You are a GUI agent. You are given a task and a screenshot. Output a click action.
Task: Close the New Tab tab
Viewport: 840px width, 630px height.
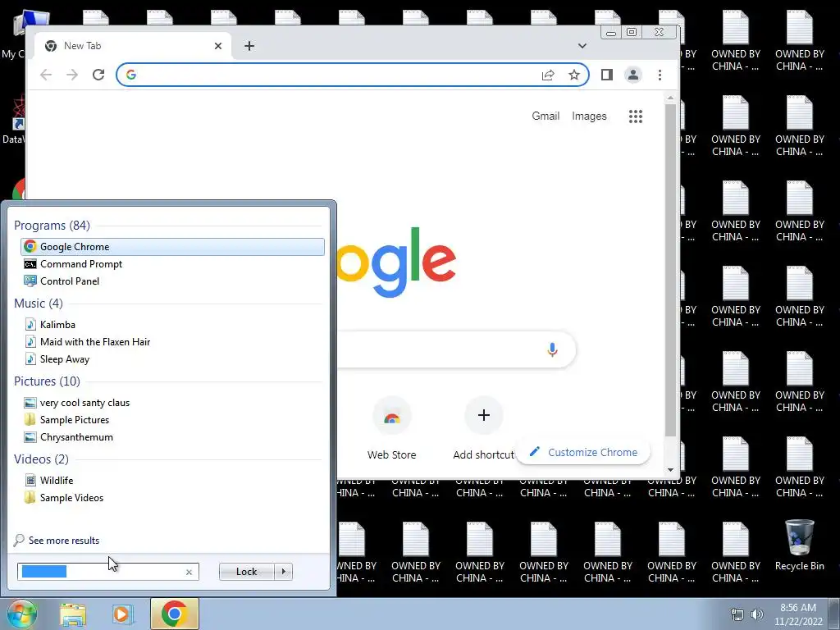click(x=218, y=46)
